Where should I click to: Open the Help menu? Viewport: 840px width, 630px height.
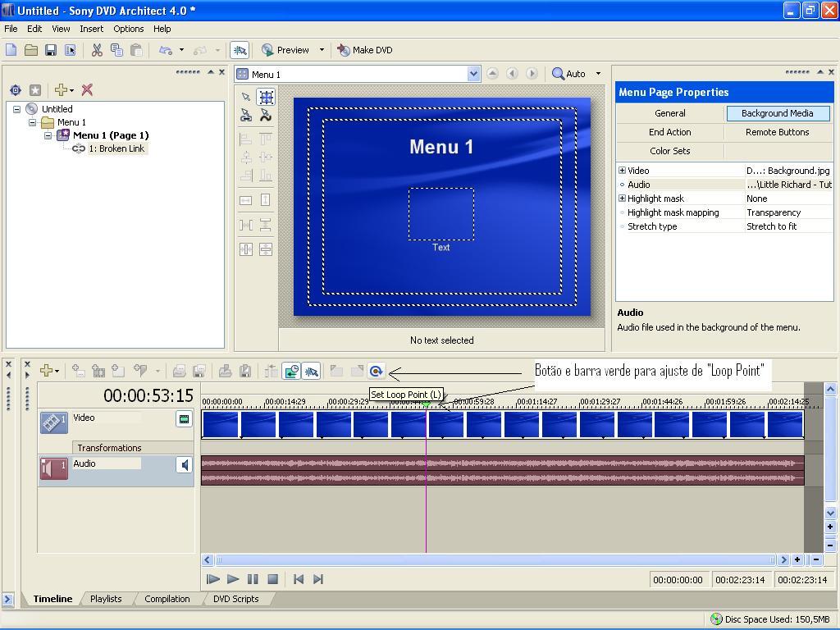[x=162, y=29]
